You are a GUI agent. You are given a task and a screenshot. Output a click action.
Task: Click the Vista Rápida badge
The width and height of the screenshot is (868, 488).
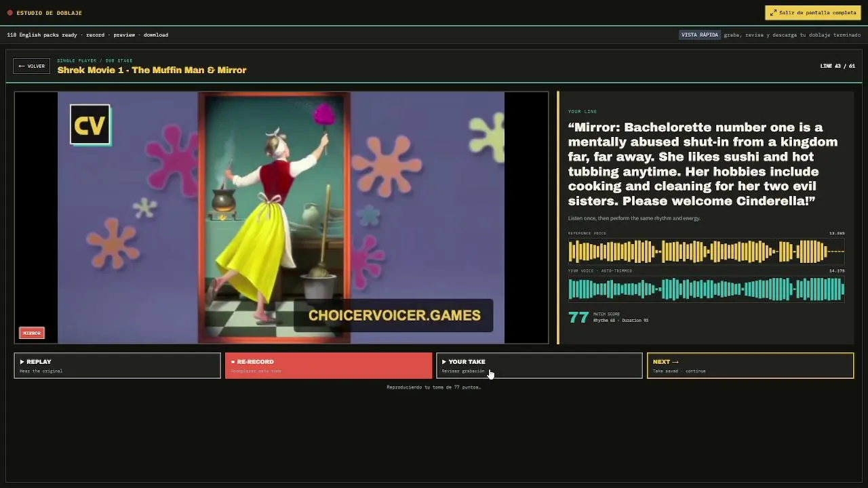pyautogui.click(x=700, y=35)
